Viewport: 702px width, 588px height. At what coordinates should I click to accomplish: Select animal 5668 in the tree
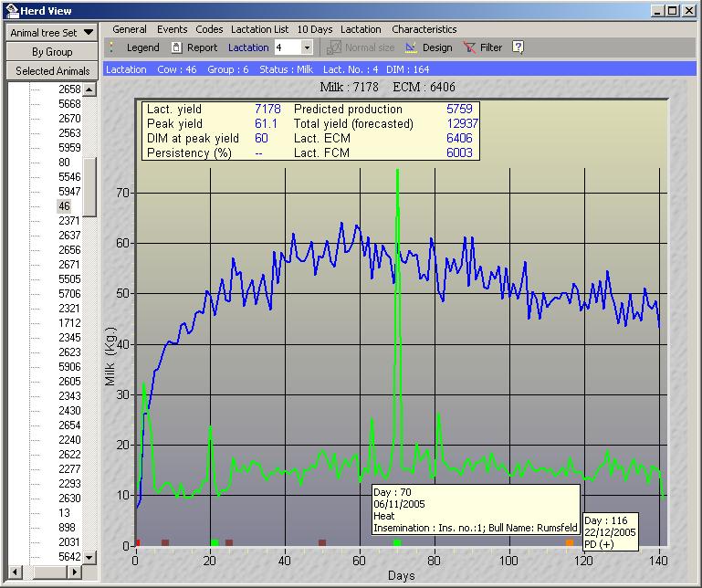click(x=69, y=104)
